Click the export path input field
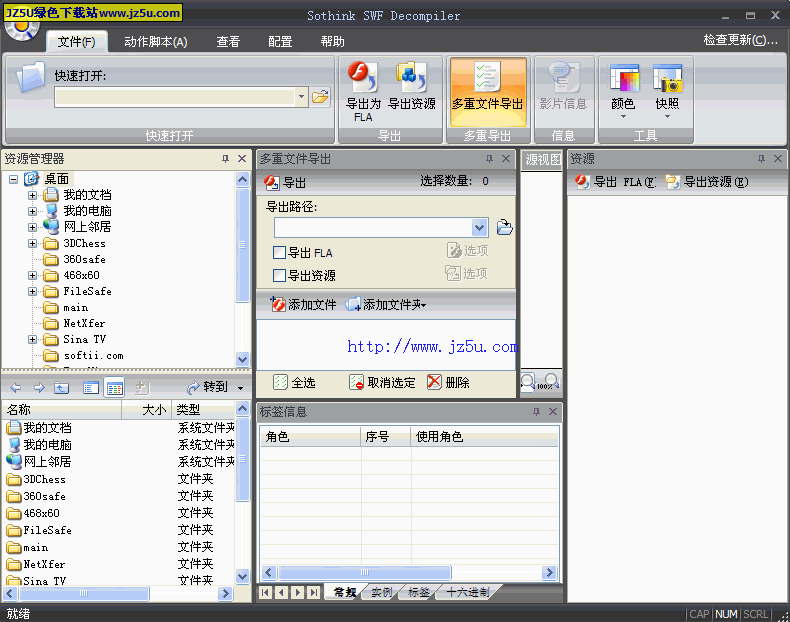The width and height of the screenshot is (790, 622). [x=373, y=228]
